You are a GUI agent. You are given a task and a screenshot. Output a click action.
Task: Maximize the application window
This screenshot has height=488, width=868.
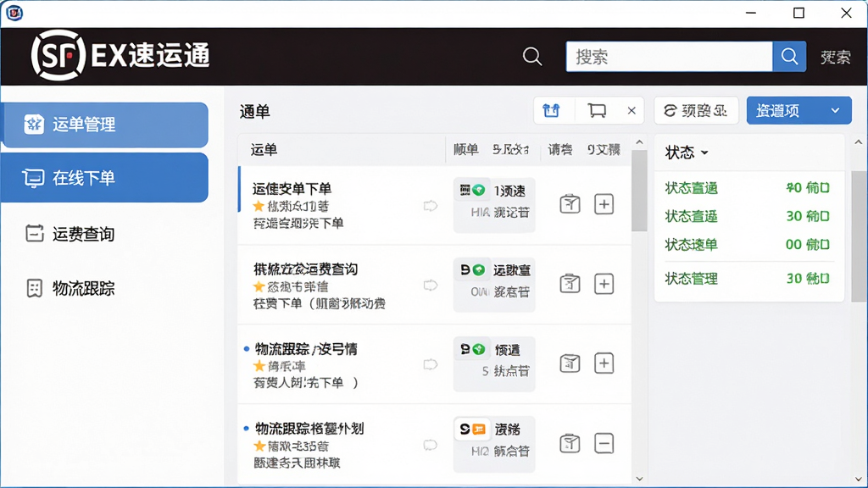click(798, 13)
